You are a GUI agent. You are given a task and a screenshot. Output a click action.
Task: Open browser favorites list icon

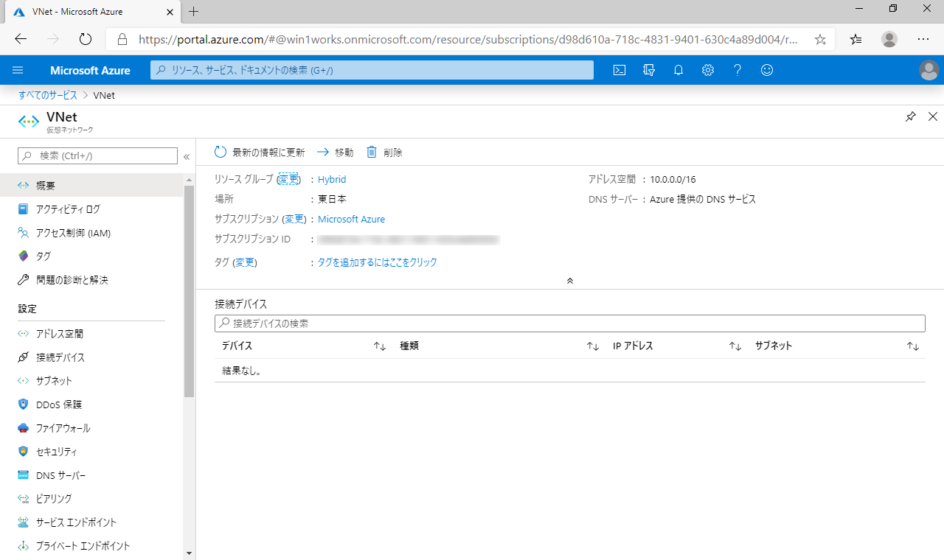[x=855, y=39]
